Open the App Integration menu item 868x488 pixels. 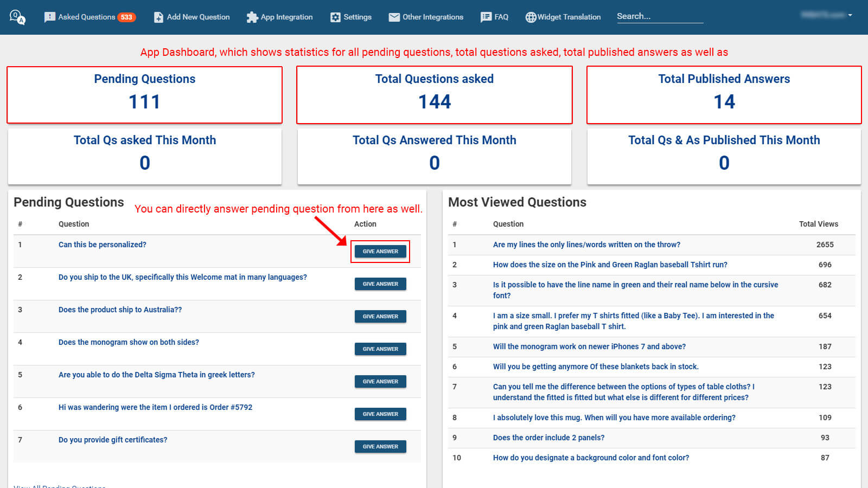point(279,17)
